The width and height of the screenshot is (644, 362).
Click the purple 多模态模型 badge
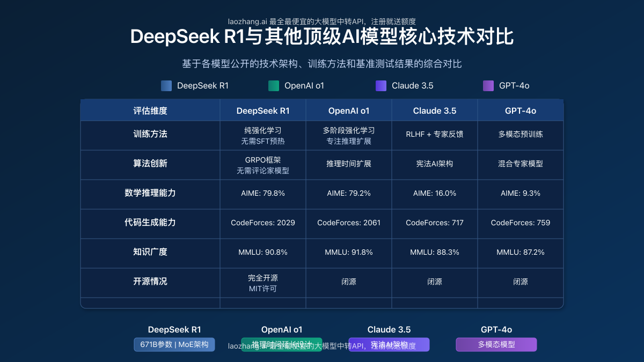496,344
